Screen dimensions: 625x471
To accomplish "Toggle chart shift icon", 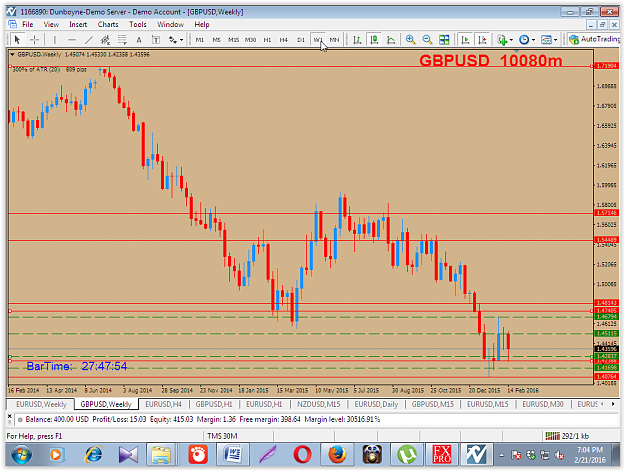I will 482,39.
